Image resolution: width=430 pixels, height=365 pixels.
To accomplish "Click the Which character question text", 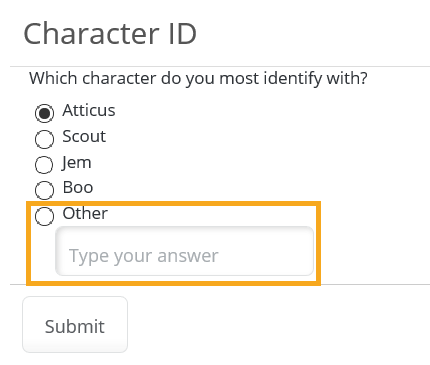I will coord(198,79).
